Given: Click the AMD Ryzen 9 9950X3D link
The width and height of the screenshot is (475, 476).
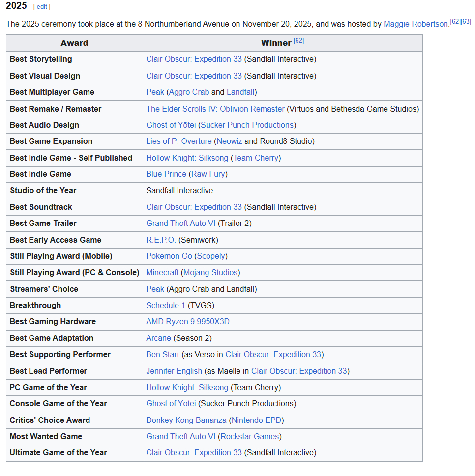Looking at the screenshot, I should (x=188, y=322).
